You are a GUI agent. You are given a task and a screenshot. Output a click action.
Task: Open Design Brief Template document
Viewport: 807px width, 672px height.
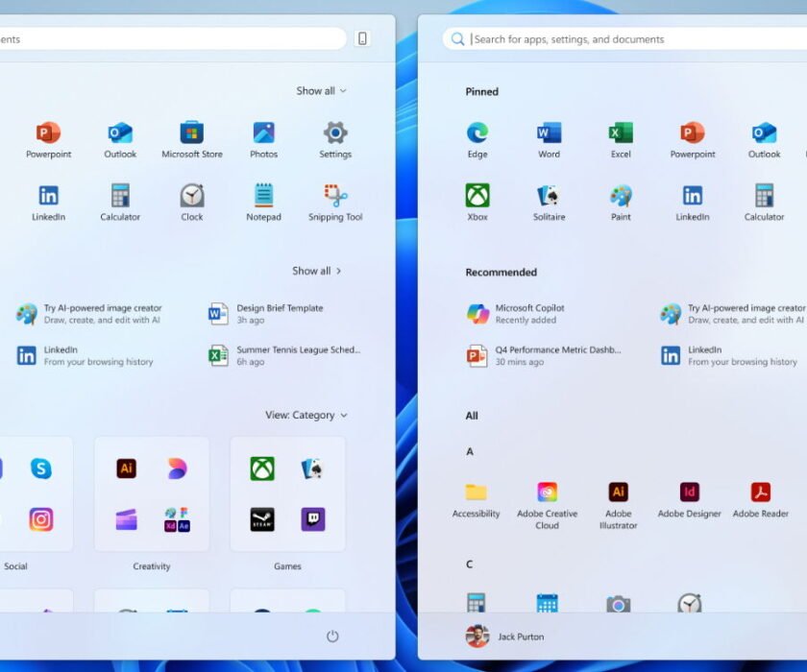(266, 314)
